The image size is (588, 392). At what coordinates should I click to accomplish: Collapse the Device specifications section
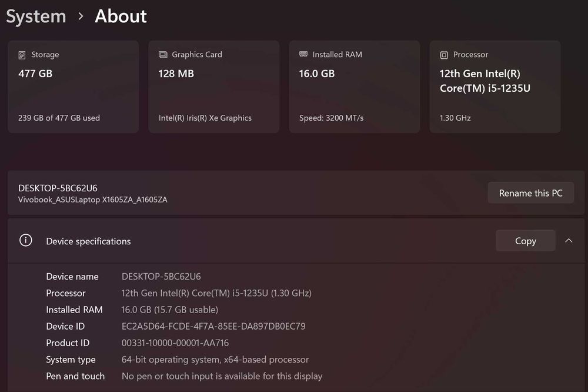pyautogui.click(x=569, y=241)
